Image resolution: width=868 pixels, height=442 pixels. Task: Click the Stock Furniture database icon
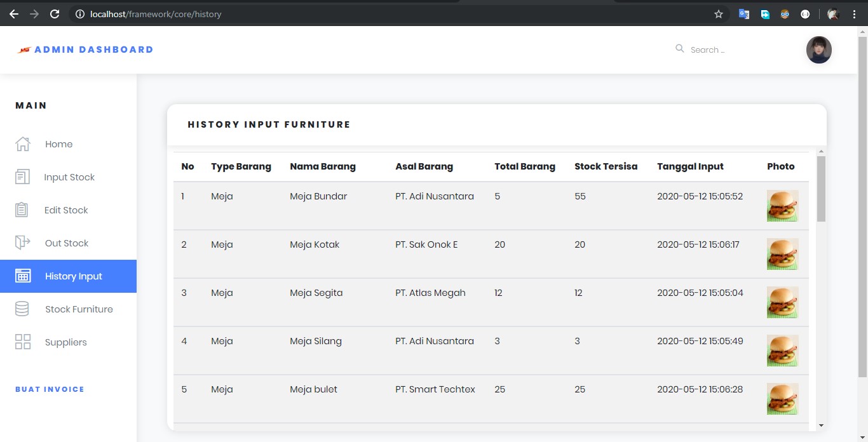click(x=22, y=309)
